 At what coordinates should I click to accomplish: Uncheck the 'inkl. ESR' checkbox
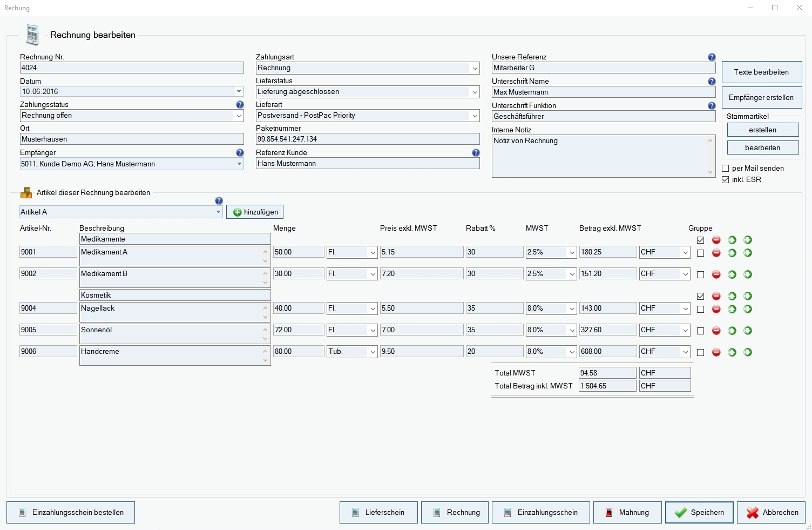(x=726, y=180)
